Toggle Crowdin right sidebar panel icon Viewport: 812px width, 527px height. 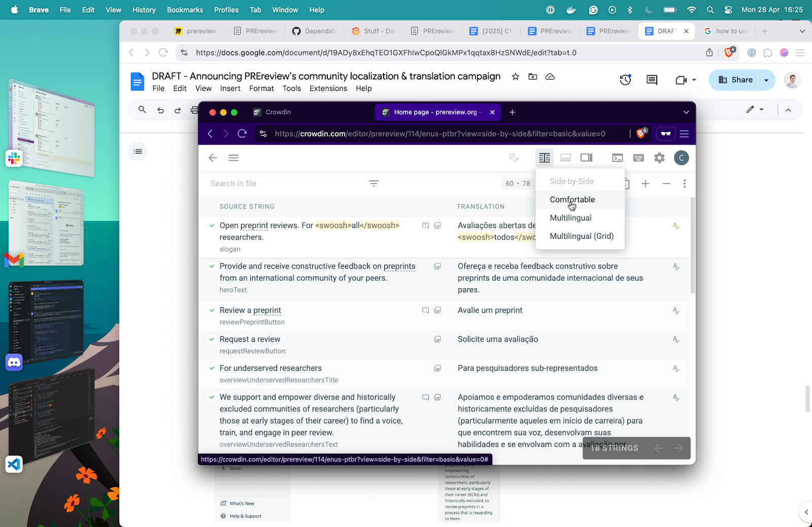tap(587, 158)
